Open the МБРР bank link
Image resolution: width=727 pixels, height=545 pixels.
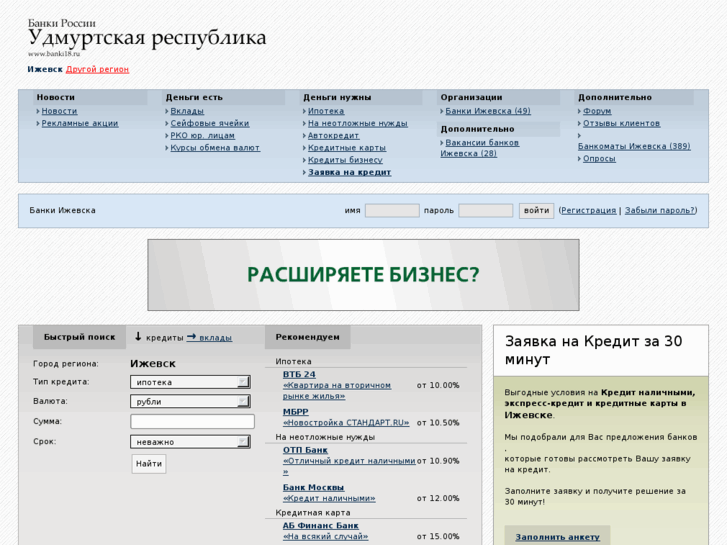pyautogui.click(x=295, y=412)
